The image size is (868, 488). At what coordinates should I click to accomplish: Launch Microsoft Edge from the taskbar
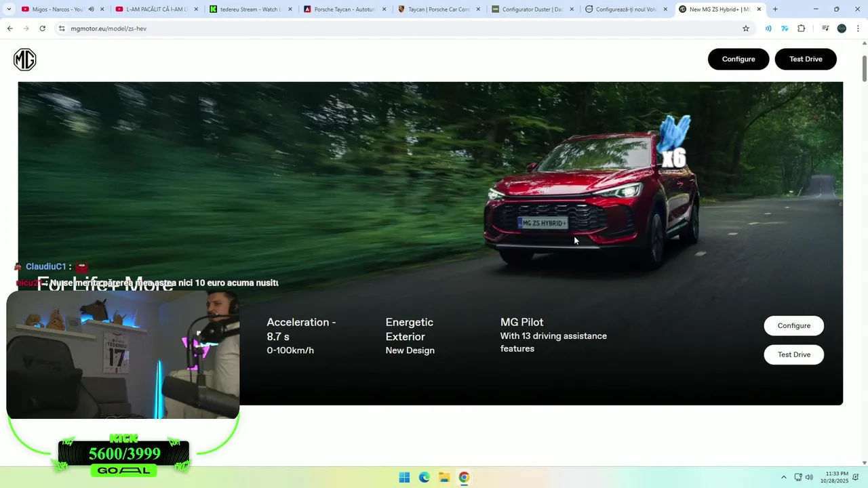[424, 477]
